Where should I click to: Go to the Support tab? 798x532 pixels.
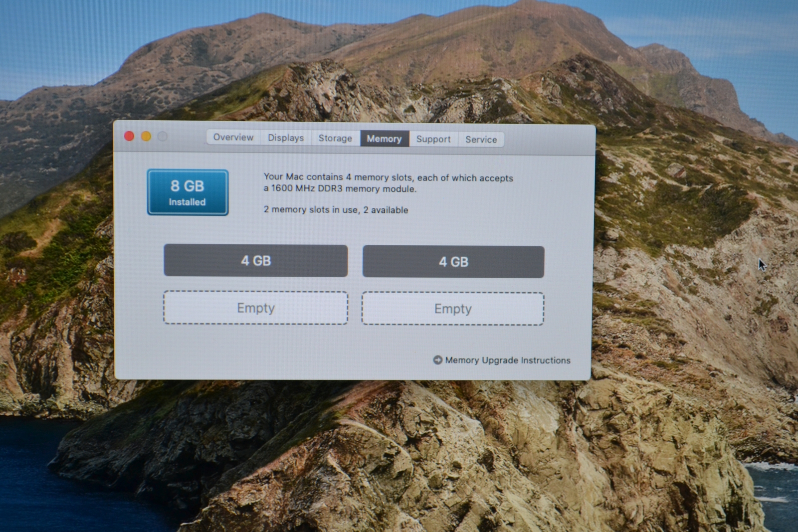(x=433, y=139)
